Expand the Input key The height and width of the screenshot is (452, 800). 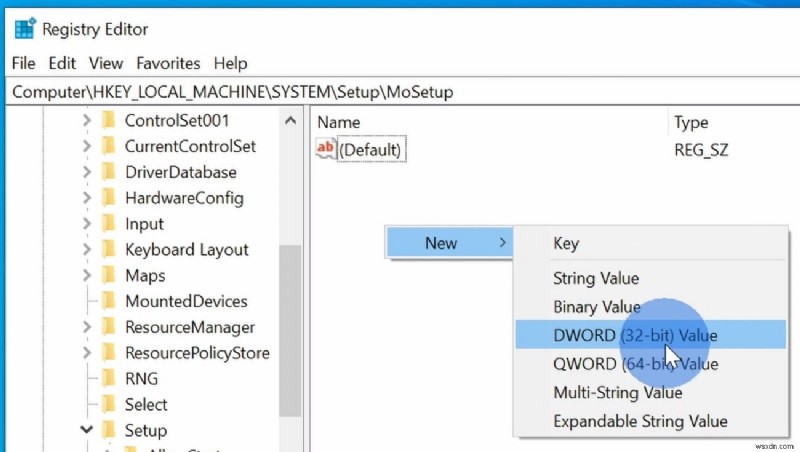coord(87,223)
